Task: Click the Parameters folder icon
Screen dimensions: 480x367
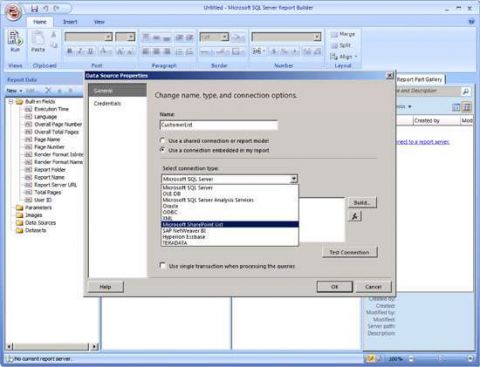Action: tap(20, 208)
